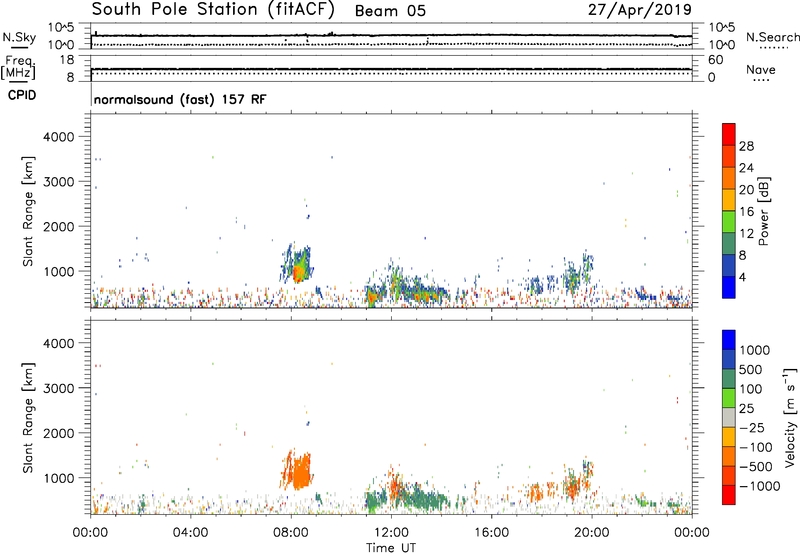Click the 'Nave' legend label

pos(761,70)
